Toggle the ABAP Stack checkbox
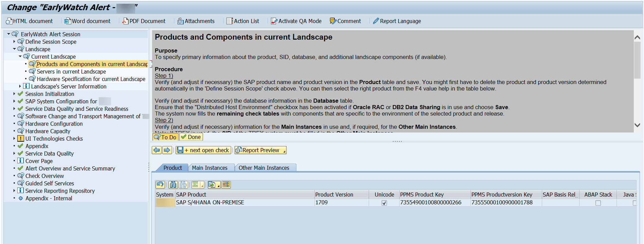644x244 pixels. tap(598, 203)
